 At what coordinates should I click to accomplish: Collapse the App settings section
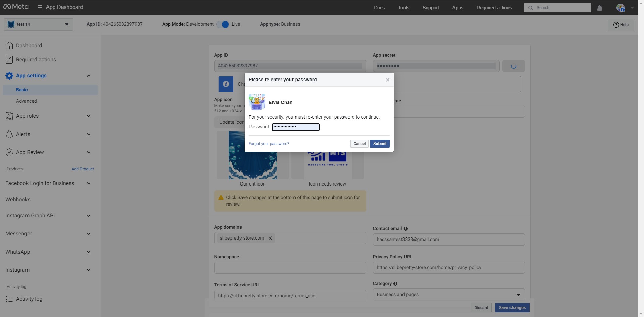[89, 76]
